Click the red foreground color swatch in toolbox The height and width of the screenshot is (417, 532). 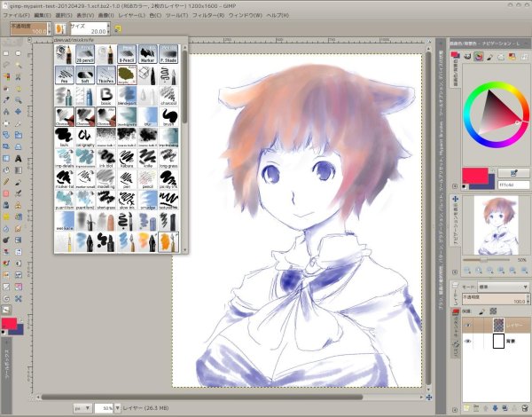tap(9, 323)
